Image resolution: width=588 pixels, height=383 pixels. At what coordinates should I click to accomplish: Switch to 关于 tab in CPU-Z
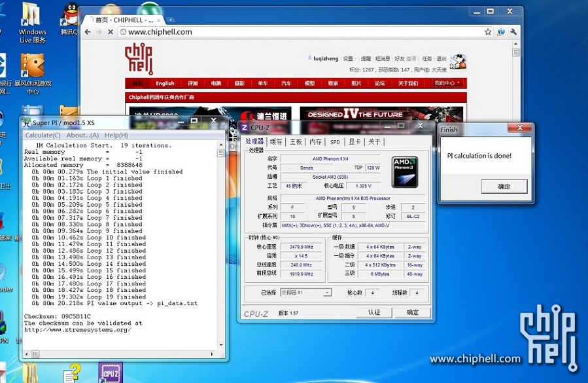[374, 141]
